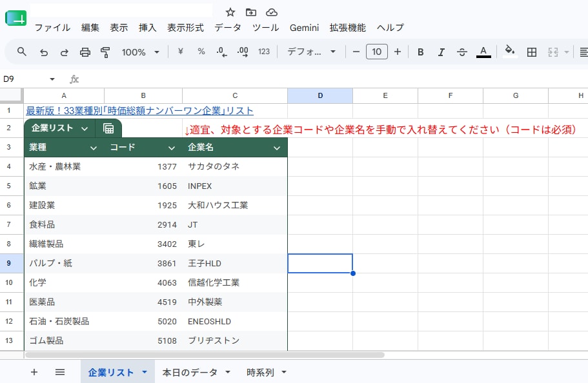Image resolution: width=588 pixels, height=383 pixels.
Task: Click the formula bar input area
Action: (334, 79)
